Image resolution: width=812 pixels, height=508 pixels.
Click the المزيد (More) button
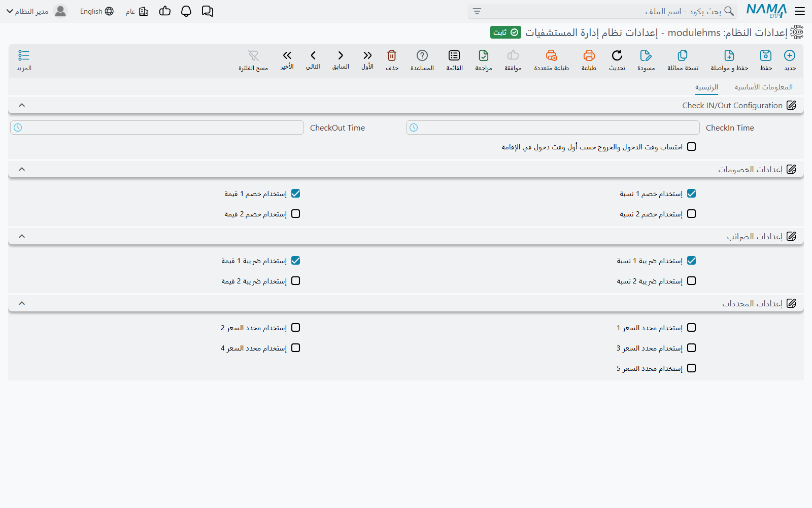[24, 60]
